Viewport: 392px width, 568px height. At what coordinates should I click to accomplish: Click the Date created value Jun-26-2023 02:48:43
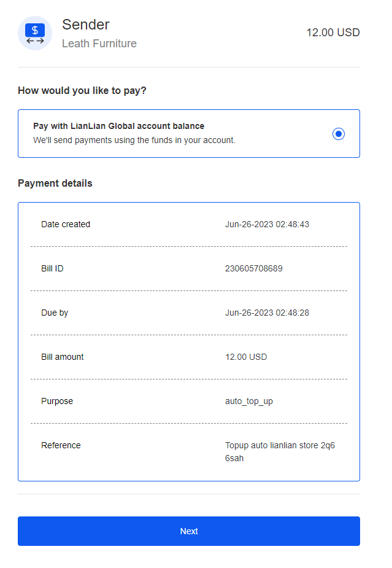[267, 224]
